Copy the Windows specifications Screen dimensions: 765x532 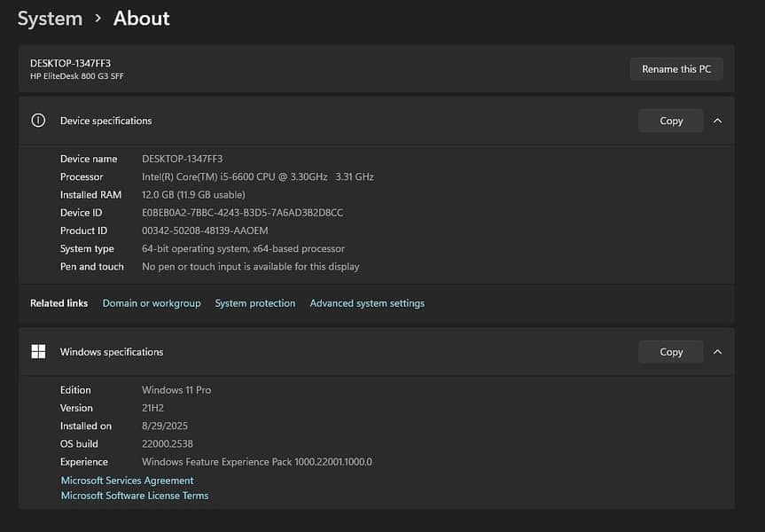point(671,352)
